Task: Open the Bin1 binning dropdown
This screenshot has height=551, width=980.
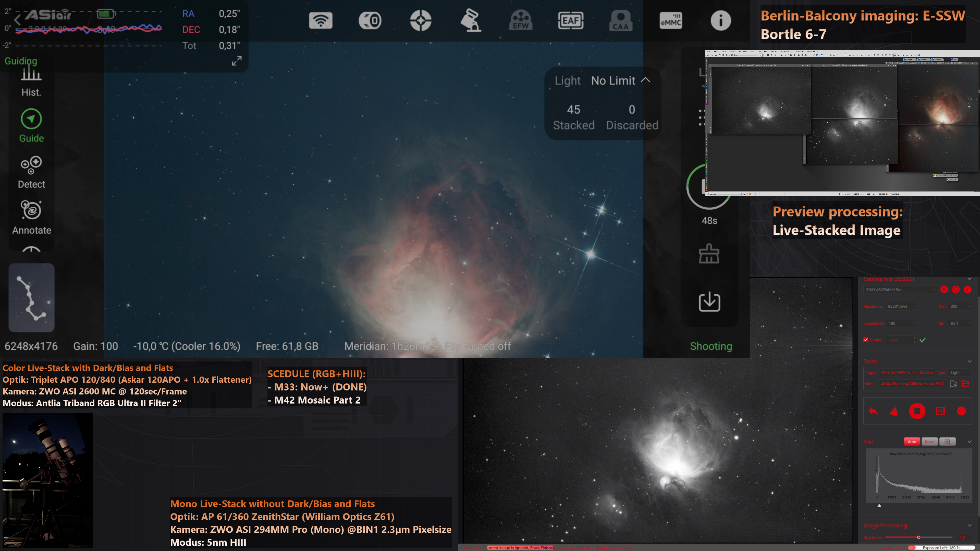Action: click(x=960, y=323)
